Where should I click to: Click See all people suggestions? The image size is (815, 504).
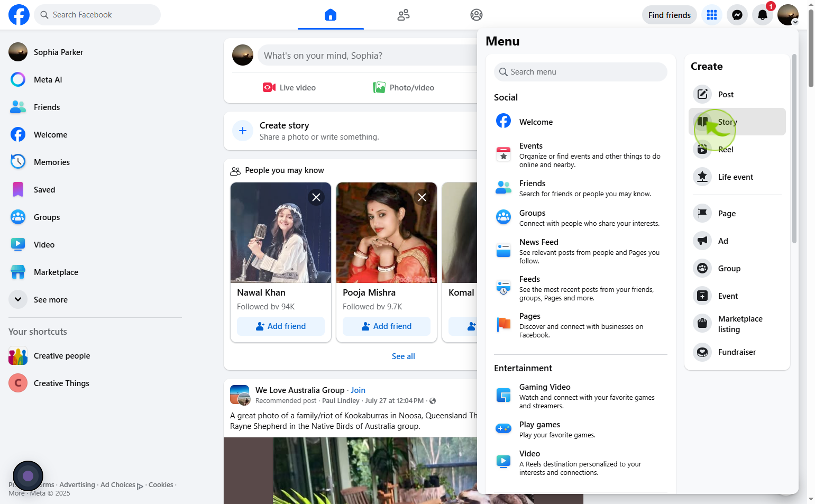point(404,356)
